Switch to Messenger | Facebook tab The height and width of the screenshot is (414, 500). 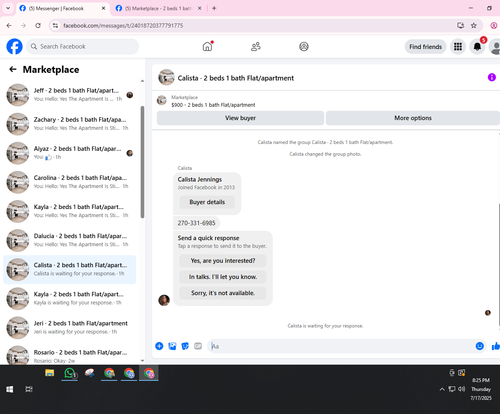tap(62, 8)
